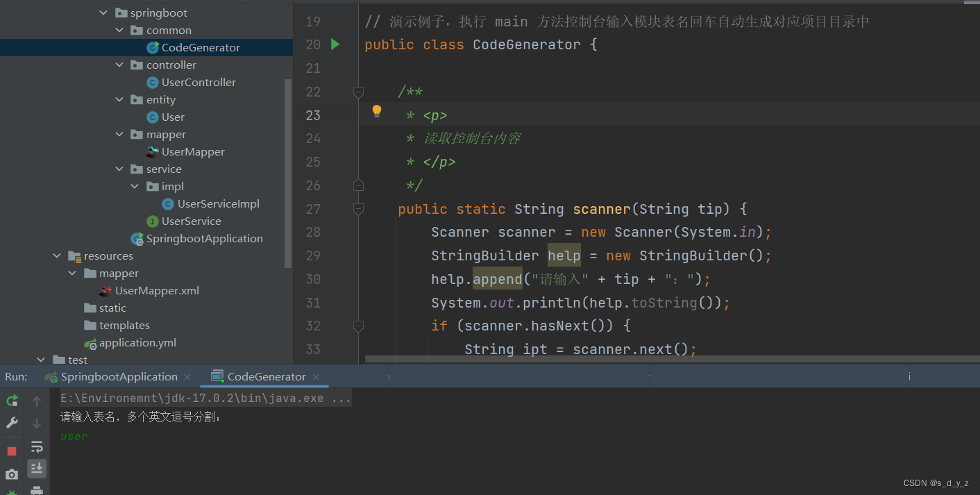Click the java.exe command line in console
The height and width of the screenshot is (495, 980).
click(205, 398)
